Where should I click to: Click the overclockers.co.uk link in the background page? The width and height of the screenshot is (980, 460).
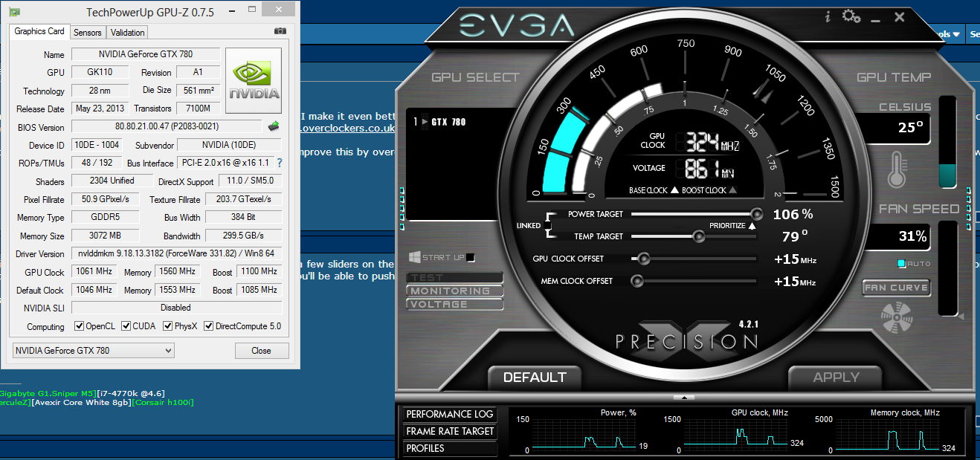(347, 128)
